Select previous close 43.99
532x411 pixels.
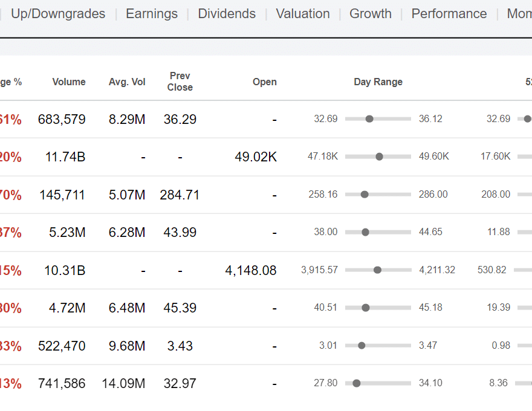180,232
